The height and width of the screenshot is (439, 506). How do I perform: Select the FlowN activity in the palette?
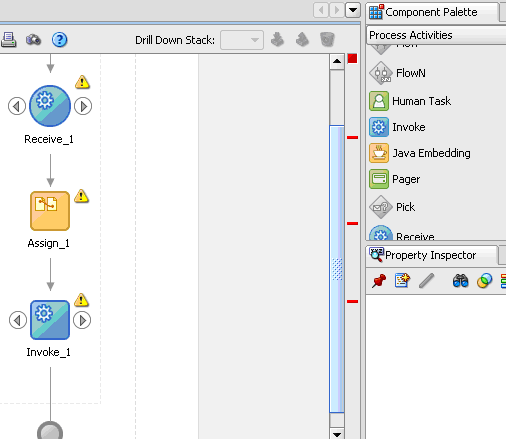398,73
